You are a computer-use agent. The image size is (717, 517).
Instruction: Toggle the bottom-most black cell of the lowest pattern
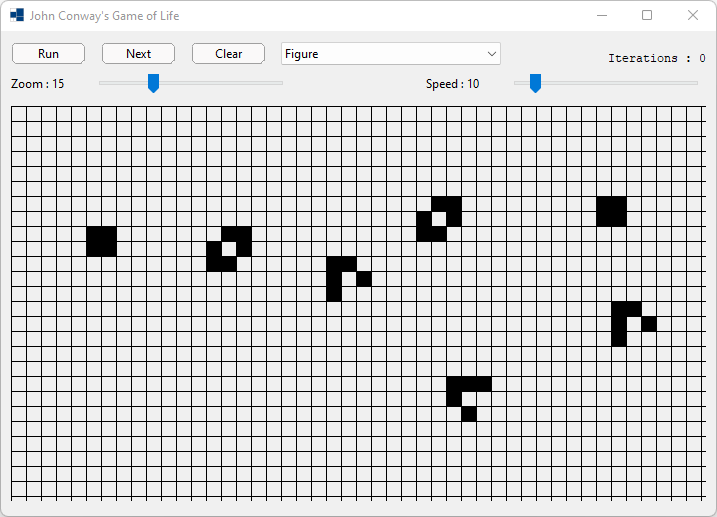(x=469, y=414)
